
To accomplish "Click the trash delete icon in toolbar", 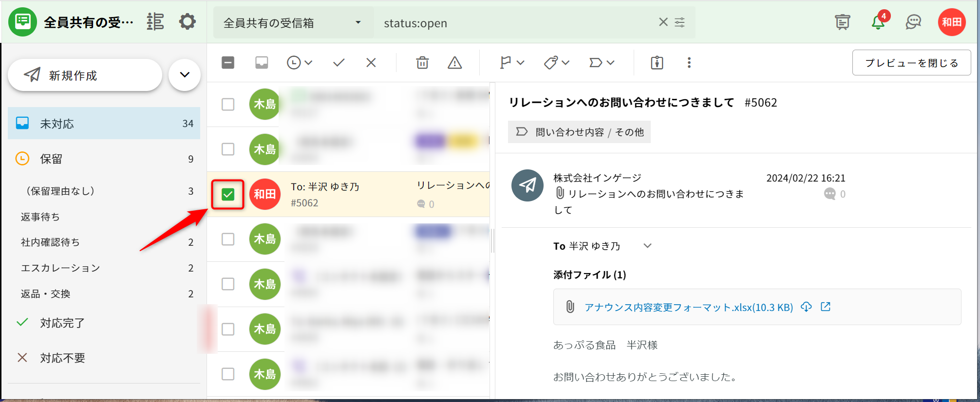I will point(422,63).
